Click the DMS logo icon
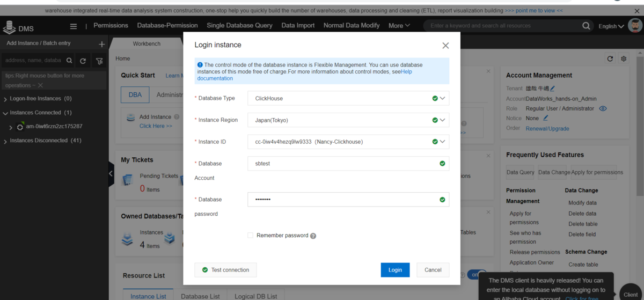This screenshot has height=300, width=644. [x=9, y=27]
